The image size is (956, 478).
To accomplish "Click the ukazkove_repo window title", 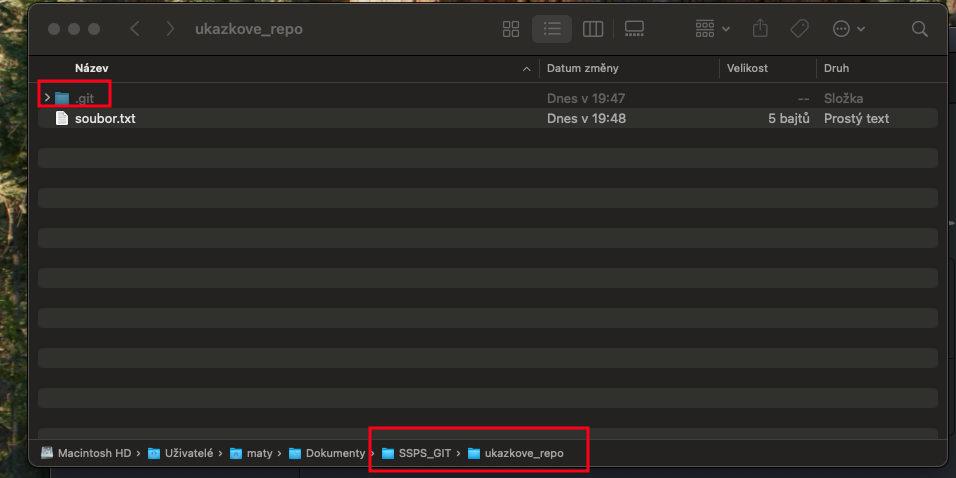I will pos(249,29).
